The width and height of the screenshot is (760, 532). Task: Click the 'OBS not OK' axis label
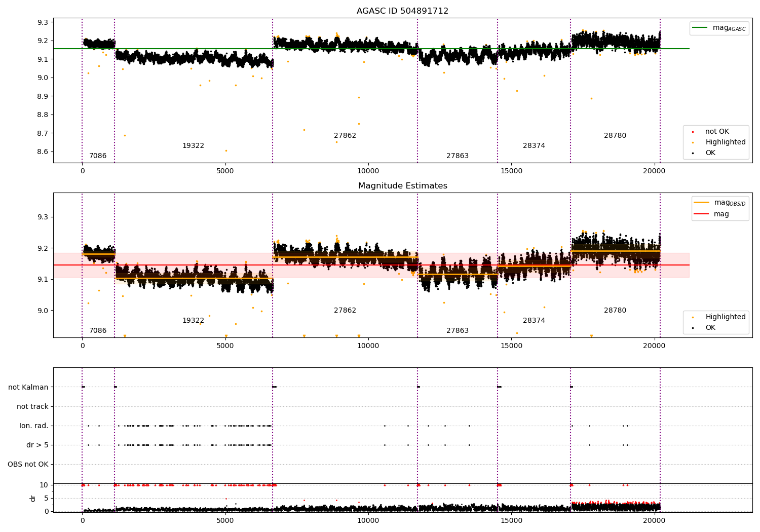(x=28, y=465)
